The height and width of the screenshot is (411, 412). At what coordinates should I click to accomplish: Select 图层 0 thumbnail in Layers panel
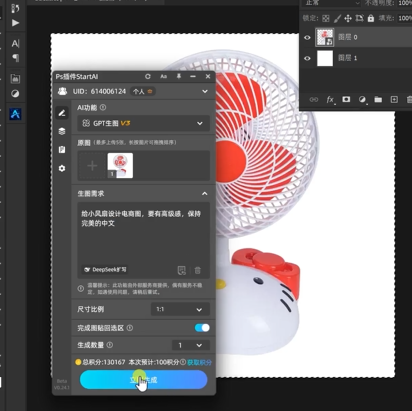[x=325, y=37]
